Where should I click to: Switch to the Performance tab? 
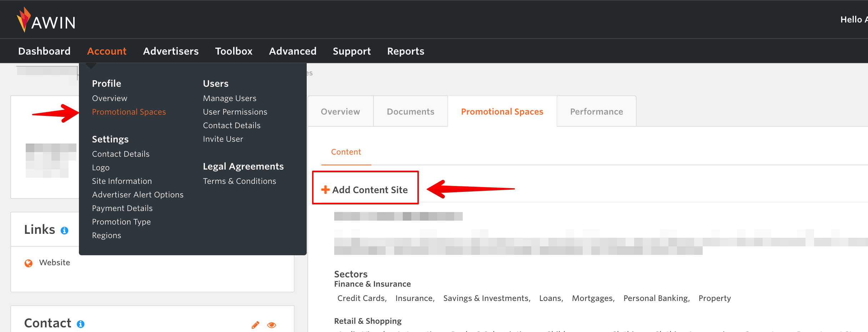[596, 111]
